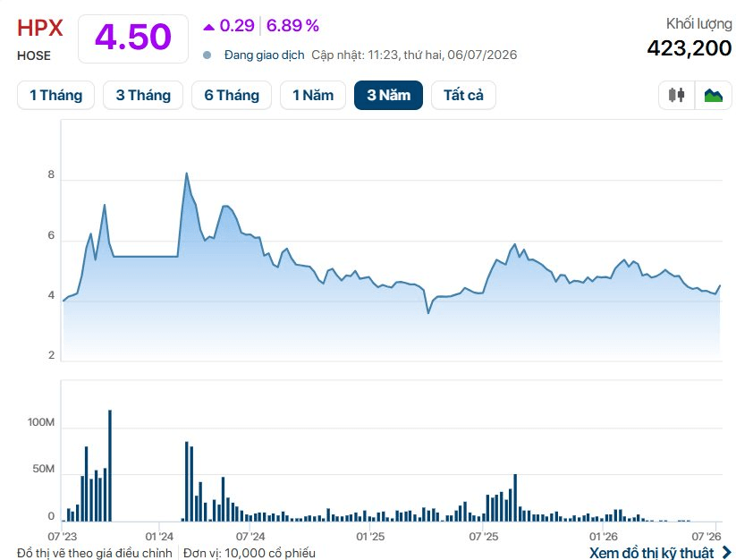Viewport: 736px width, 560px height.
Task: Click the Khối lượng volume value 423,200
Action: point(689,48)
